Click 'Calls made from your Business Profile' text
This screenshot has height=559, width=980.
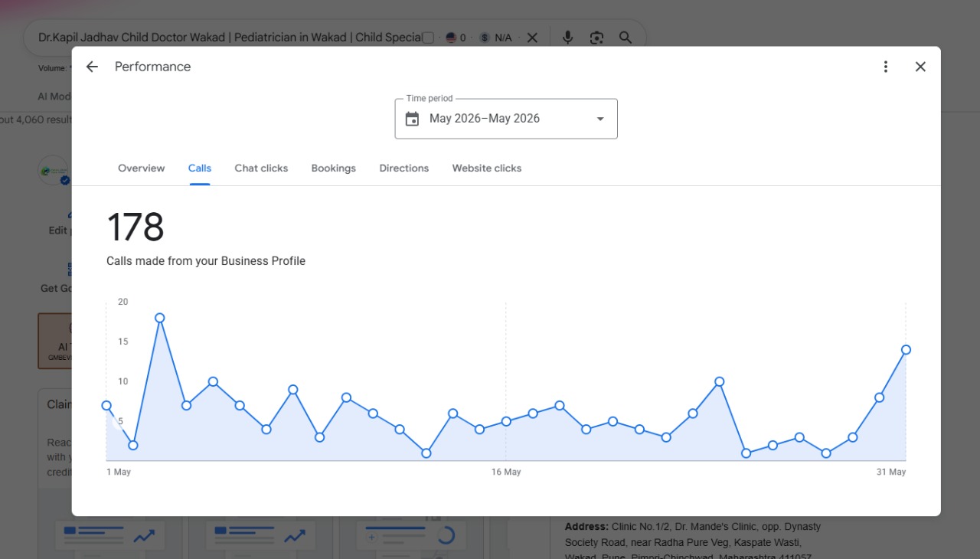[206, 261]
